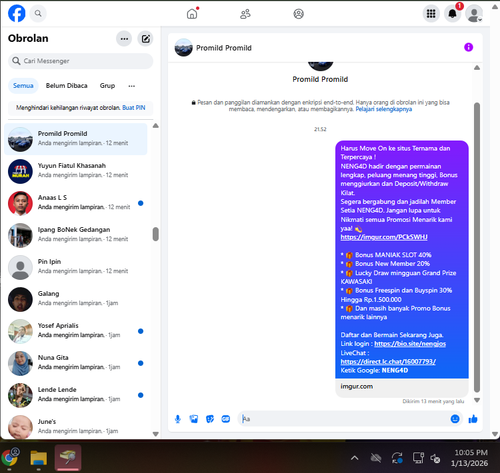Open the Lende Lende chat

(x=76, y=395)
